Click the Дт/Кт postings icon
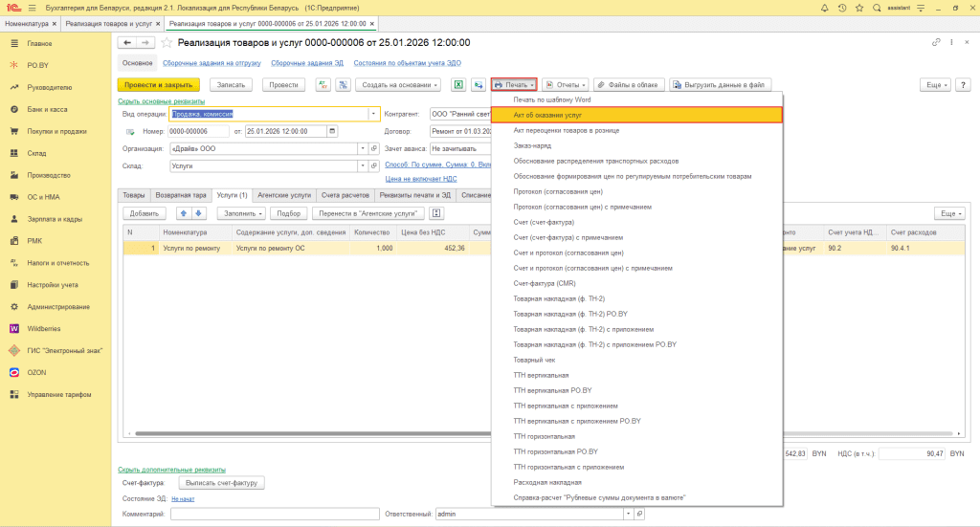980x527 pixels. 323,84
